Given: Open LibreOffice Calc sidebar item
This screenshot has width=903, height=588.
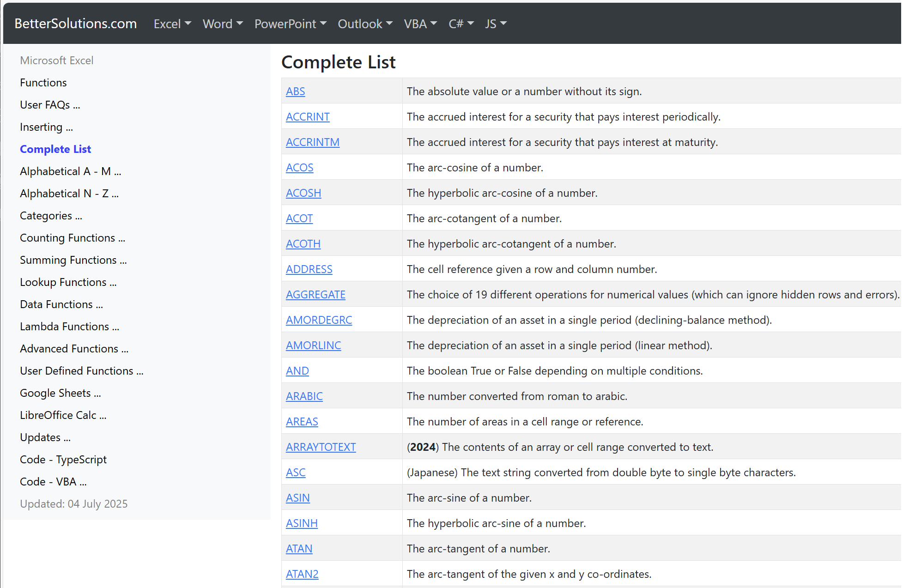Looking at the screenshot, I should click(63, 415).
